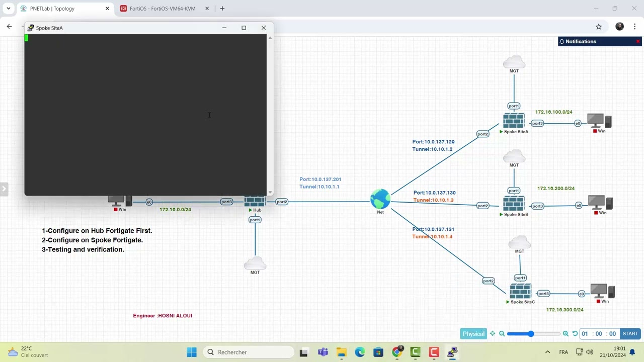This screenshot has height=362, width=644.
Task: Select the MGT cloud below Hub
Action: (x=255, y=263)
